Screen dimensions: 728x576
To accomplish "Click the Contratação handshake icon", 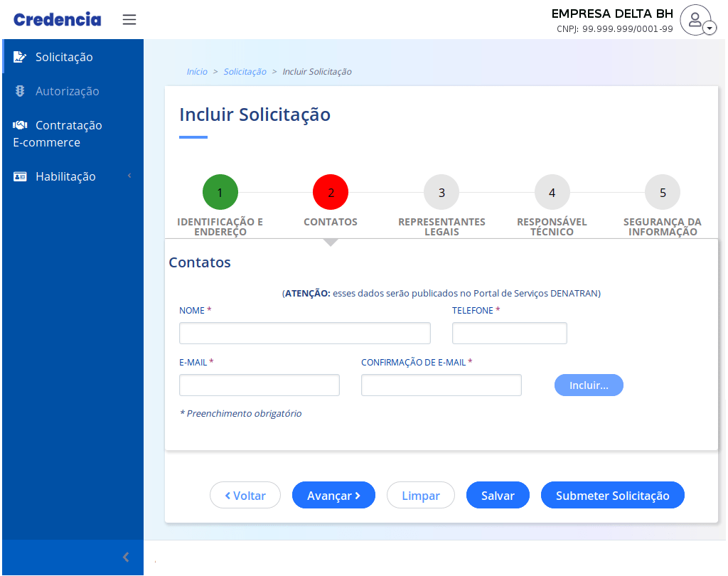I will 20,125.
